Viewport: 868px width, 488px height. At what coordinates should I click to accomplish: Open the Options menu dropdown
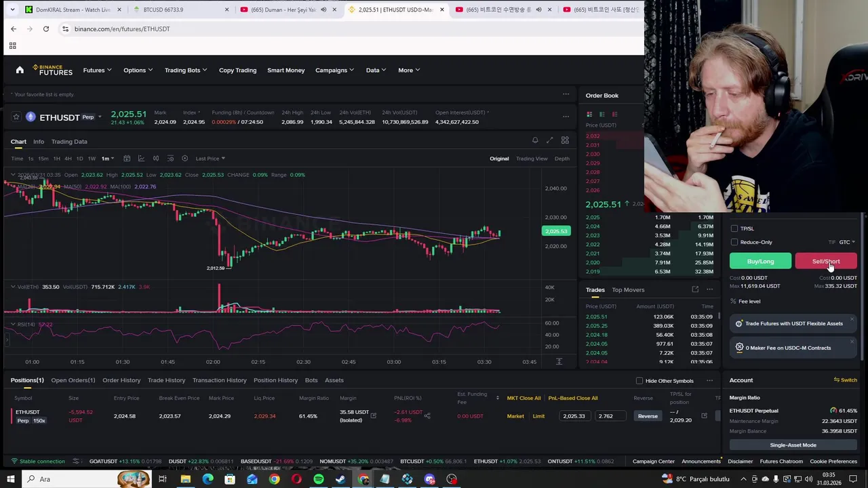[138, 70]
